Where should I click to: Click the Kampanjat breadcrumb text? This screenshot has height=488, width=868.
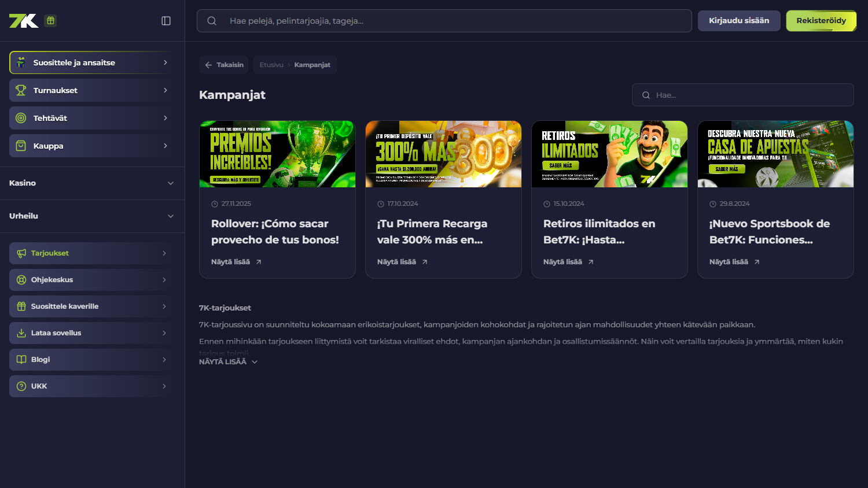pyautogui.click(x=312, y=65)
